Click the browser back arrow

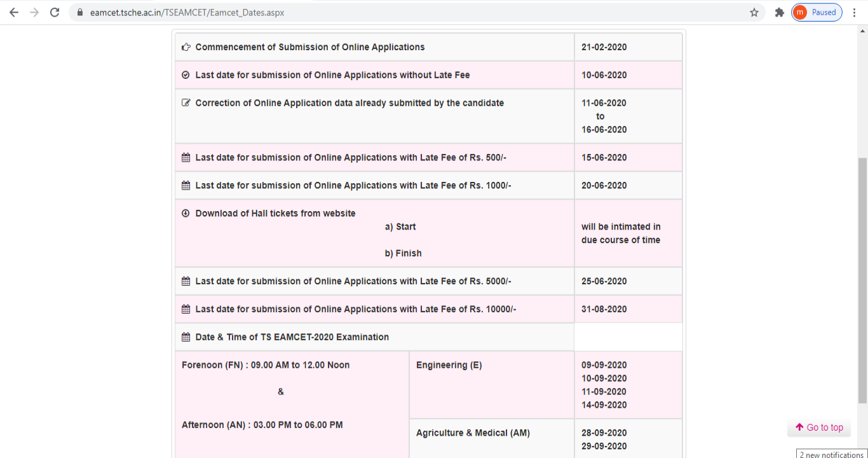click(14, 13)
